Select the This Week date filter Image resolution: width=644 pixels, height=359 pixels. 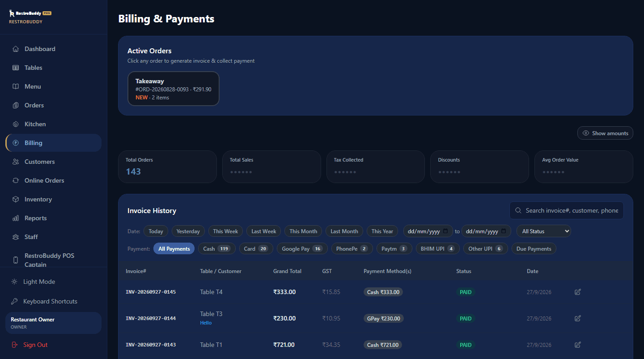[x=225, y=231]
